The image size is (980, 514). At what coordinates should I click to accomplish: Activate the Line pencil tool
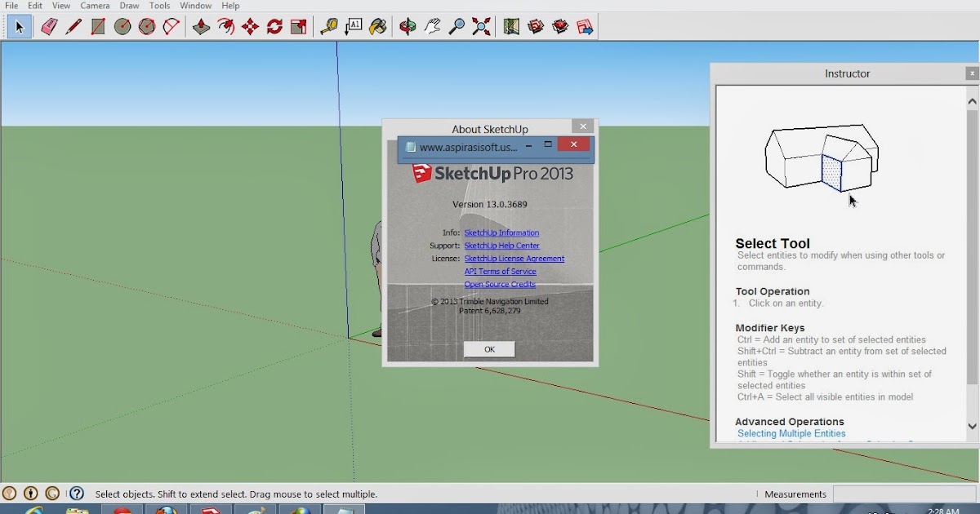(73, 27)
